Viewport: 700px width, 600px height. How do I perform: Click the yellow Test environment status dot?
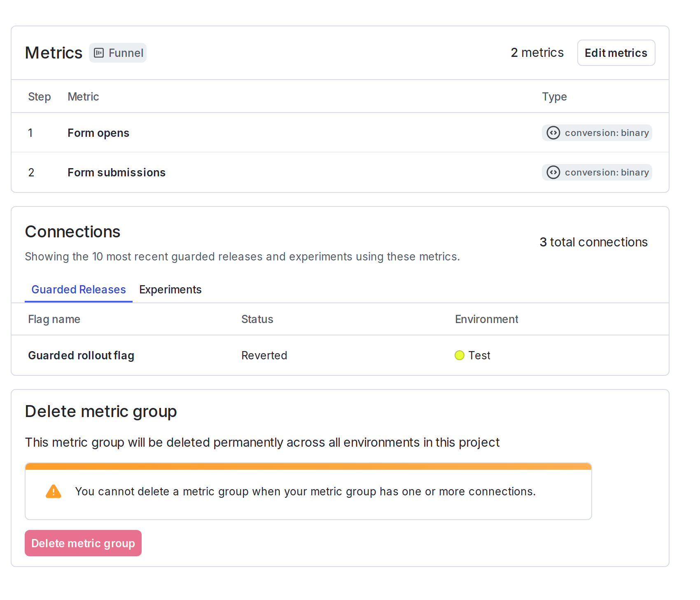tap(460, 355)
